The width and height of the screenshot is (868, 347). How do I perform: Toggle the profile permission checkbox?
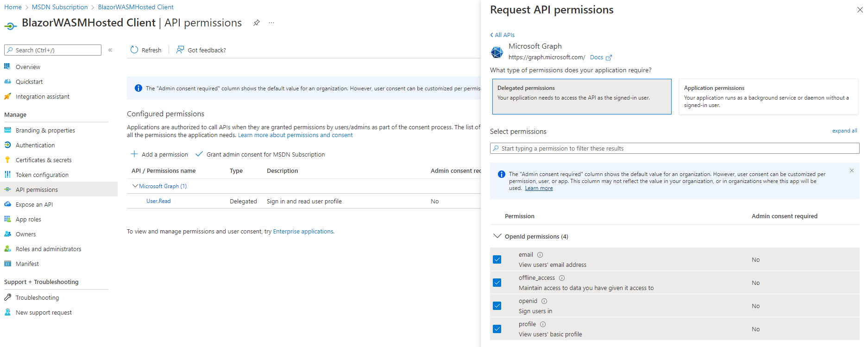pos(497,329)
